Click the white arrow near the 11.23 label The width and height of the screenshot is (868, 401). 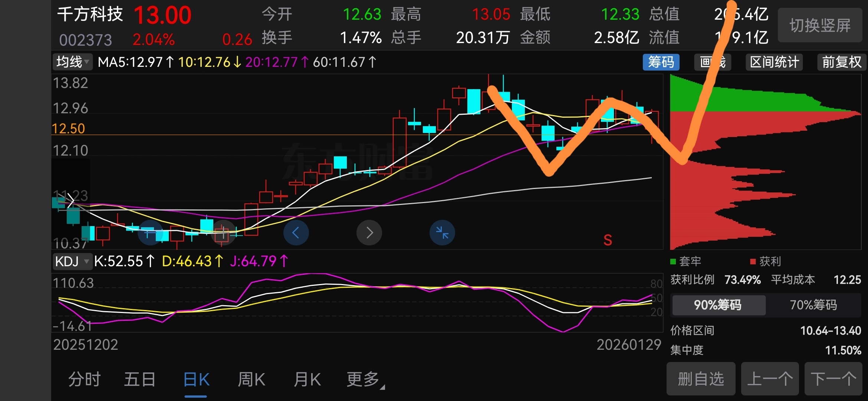click(x=70, y=200)
